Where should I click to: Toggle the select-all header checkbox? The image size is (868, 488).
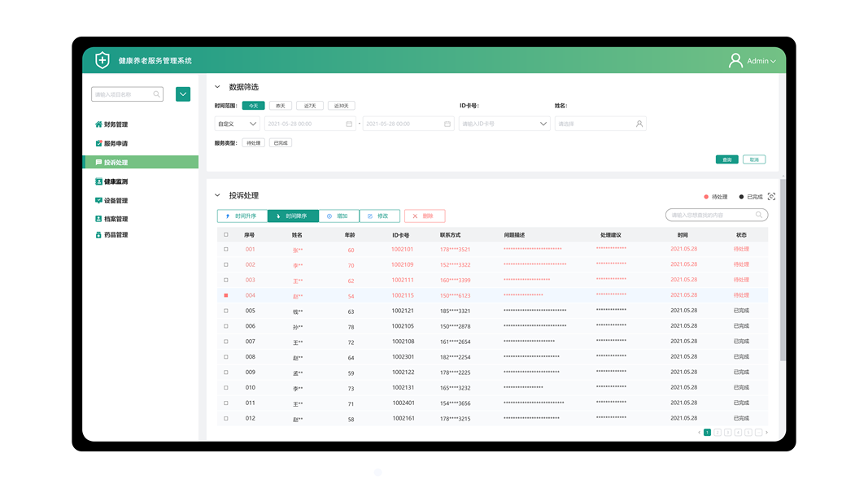tap(226, 234)
